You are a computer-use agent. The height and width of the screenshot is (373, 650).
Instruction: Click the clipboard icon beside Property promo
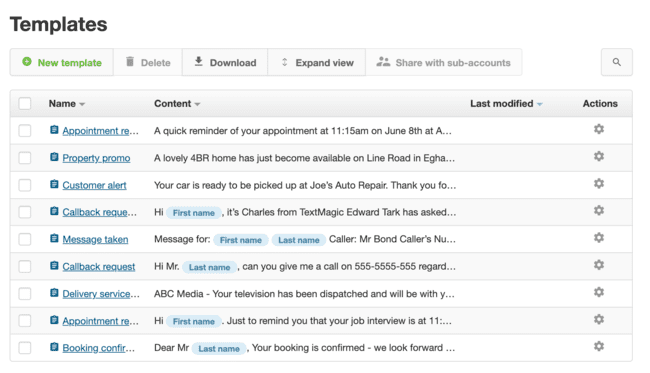pos(54,157)
